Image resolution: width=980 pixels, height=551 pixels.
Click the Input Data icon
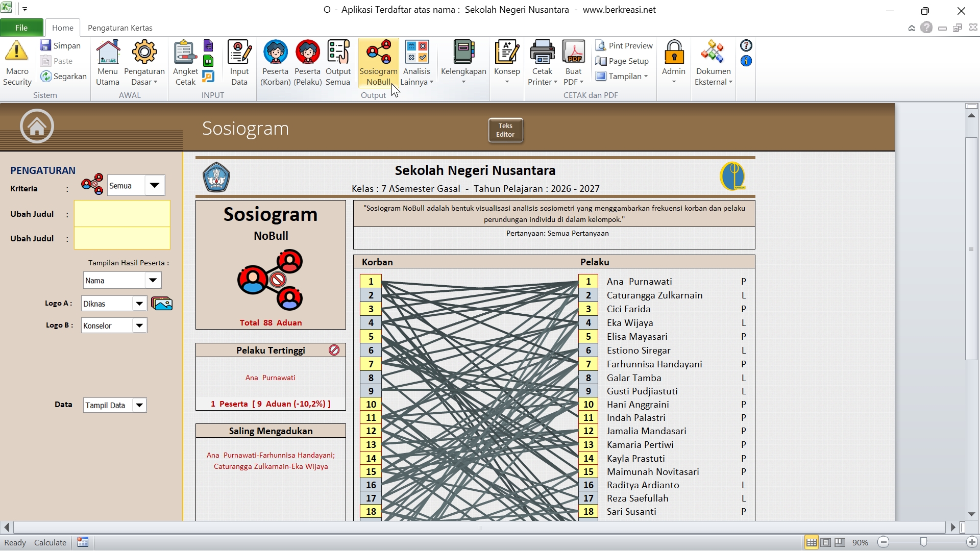tap(239, 63)
